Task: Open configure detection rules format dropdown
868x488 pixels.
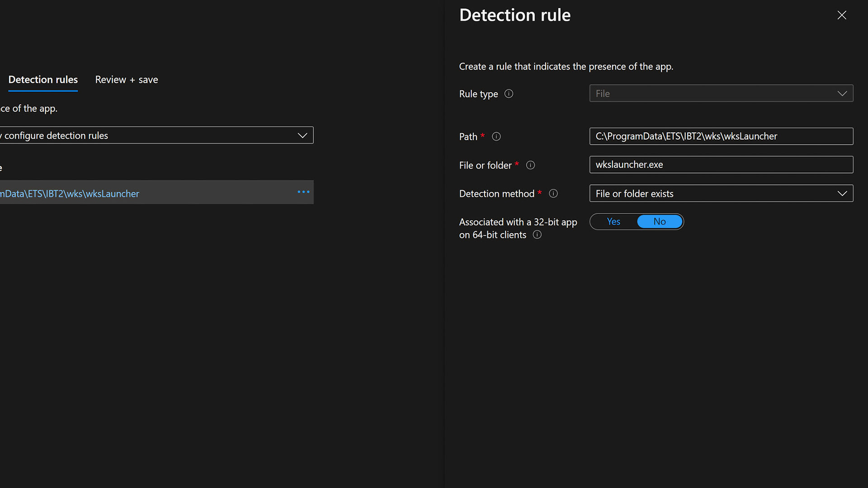Action: pyautogui.click(x=156, y=136)
